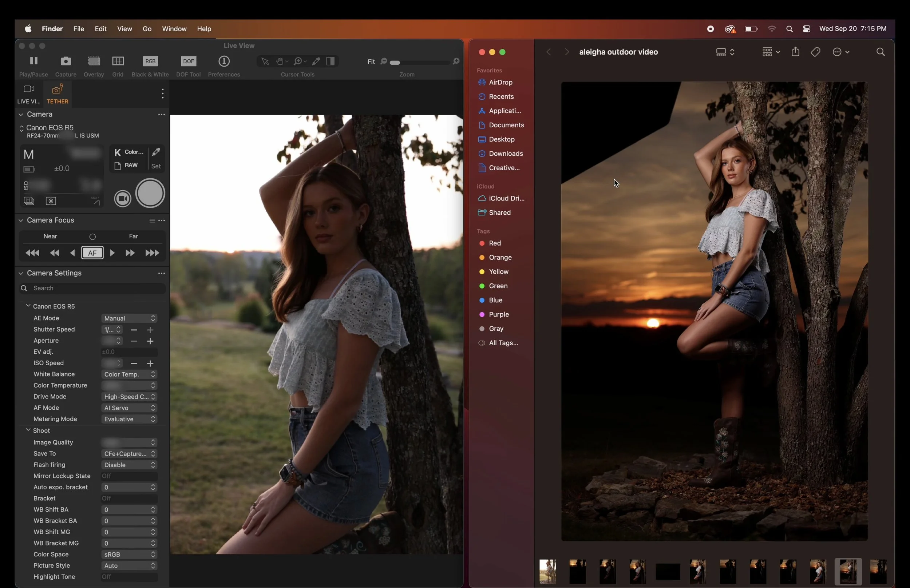Open Downloads in Finder sidebar

[506, 154]
